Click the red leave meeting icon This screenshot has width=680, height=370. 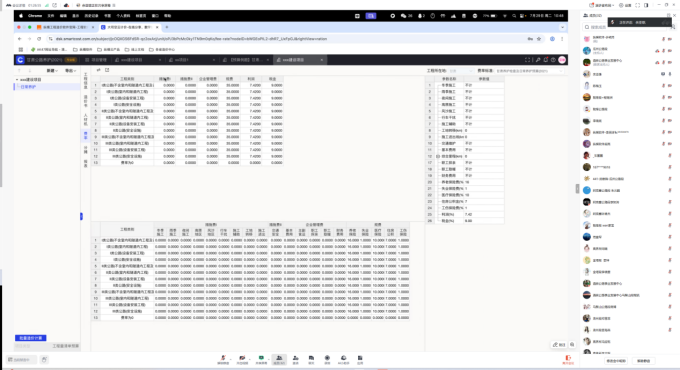point(568,359)
